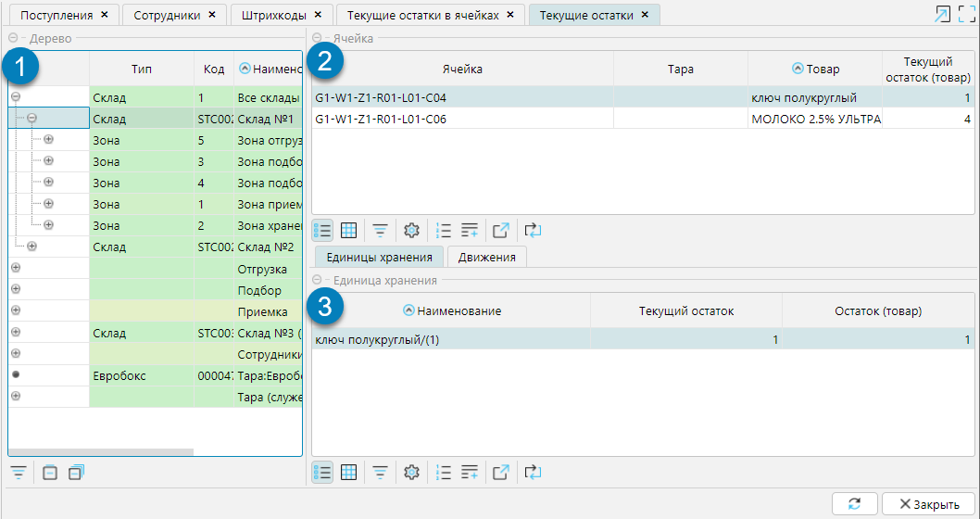Viewport: 980px width, 519px height.
Task: Close the Текущие остатки tab
Action: (x=645, y=15)
